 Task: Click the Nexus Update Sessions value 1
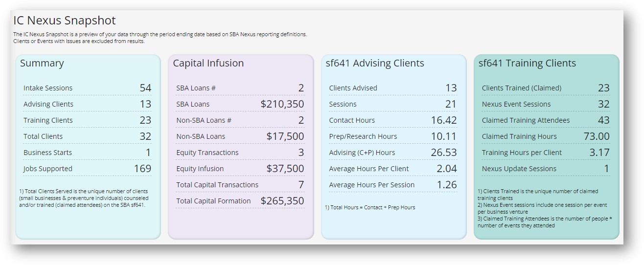[606, 169]
